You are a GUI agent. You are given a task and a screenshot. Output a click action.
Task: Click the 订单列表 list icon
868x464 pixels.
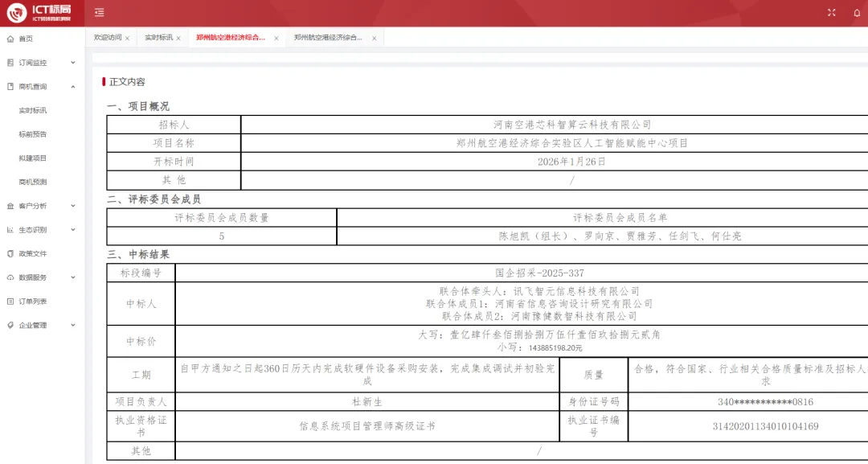click(10, 302)
